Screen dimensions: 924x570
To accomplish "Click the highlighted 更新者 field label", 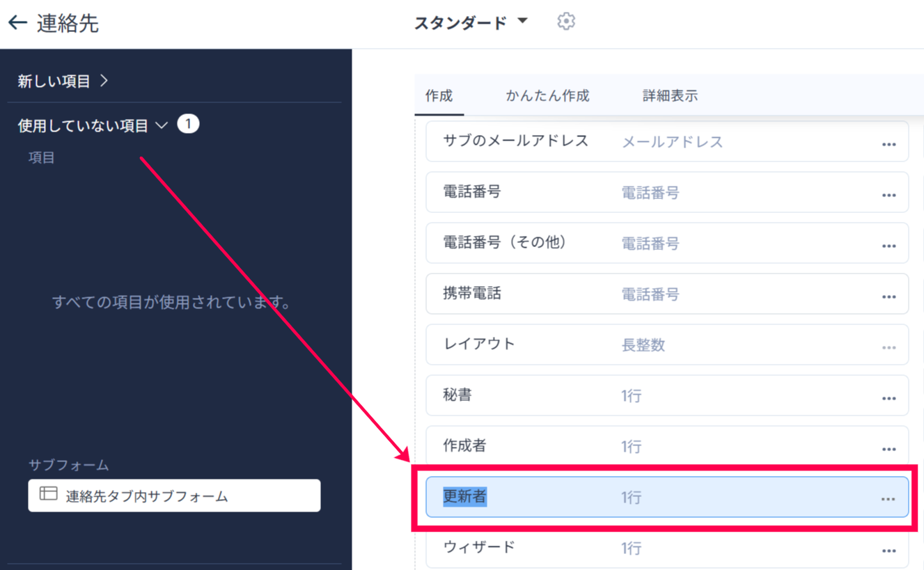I will coord(464,496).
